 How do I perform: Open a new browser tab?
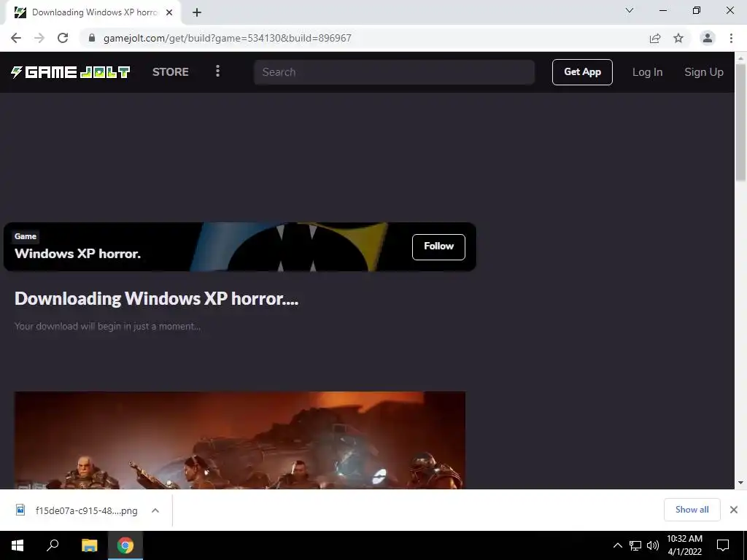coord(197,12)
